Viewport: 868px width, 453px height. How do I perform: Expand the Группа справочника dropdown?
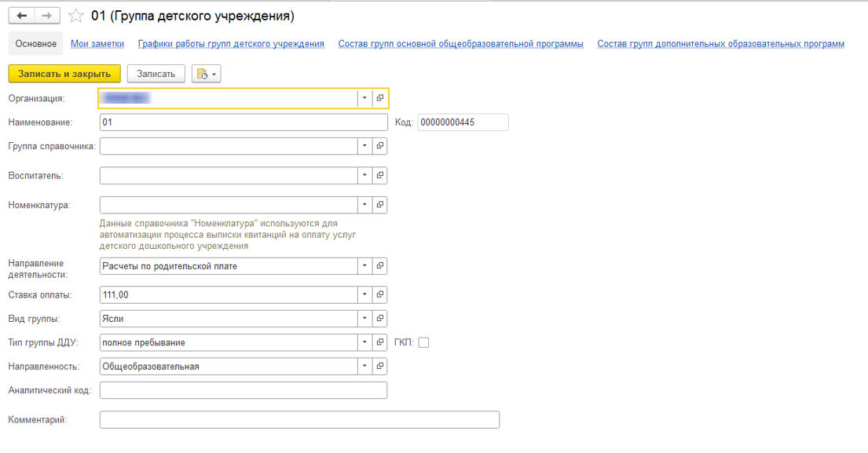(x=364, y=146)
